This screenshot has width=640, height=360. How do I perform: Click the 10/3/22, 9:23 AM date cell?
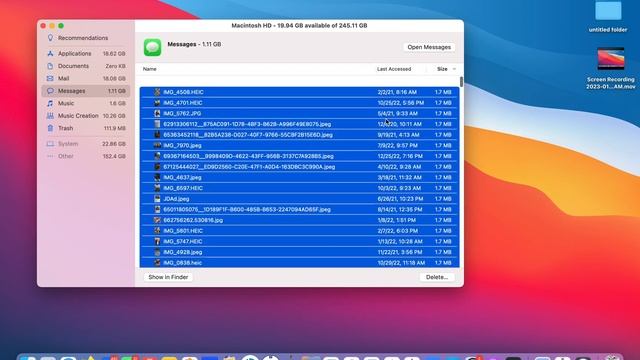[x=399, y=188]
